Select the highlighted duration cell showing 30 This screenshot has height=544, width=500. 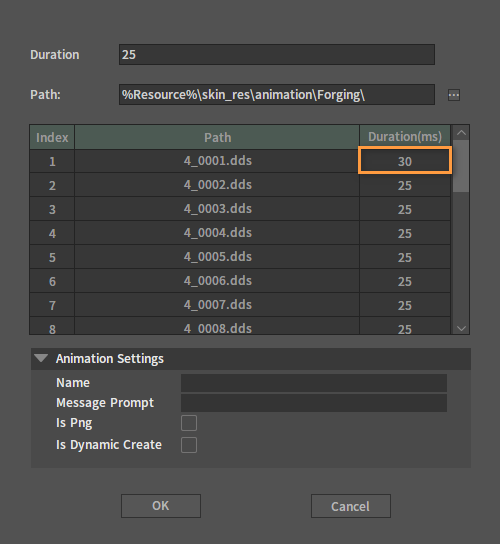tap(405, 161)
